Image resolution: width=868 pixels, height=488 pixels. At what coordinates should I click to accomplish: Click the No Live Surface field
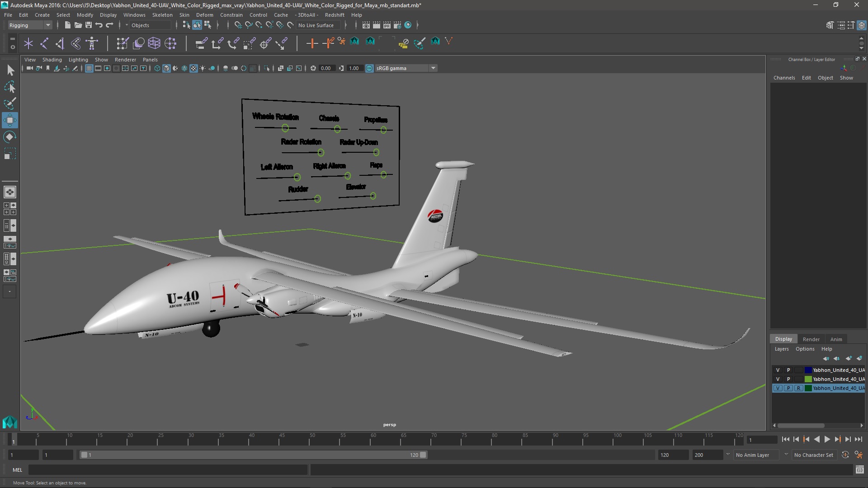point(319,25)
